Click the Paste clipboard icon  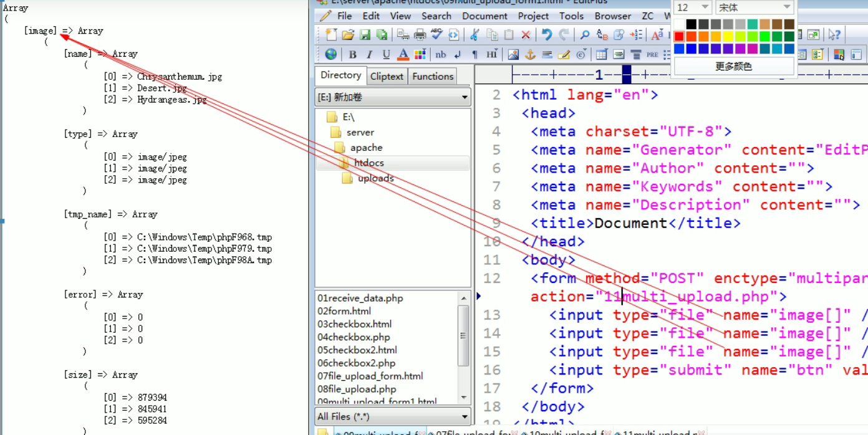[x=509, y=35]
